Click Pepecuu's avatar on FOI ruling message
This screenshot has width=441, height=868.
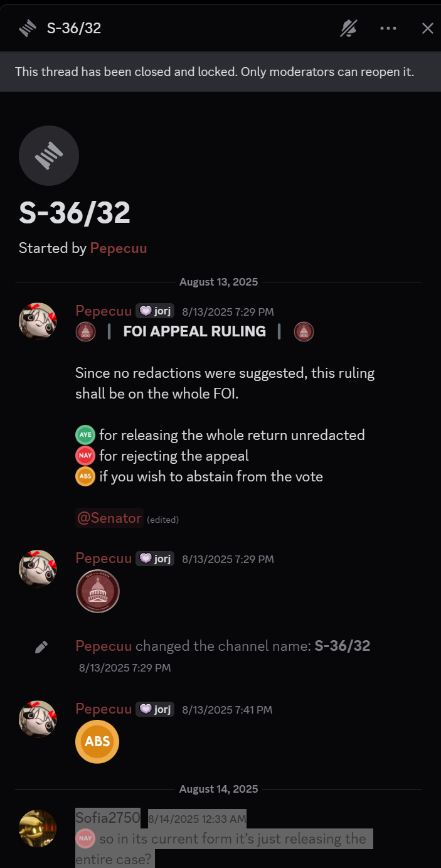coord(38,321)
